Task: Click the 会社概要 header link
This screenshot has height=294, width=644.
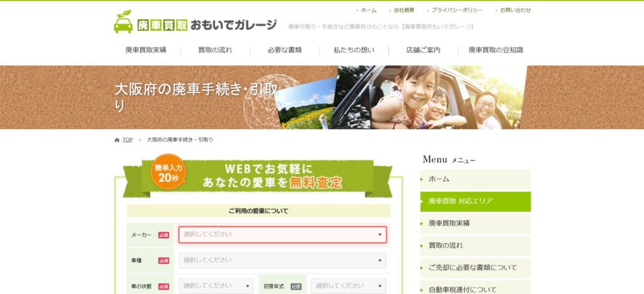Action: click(x=404, y=10)
